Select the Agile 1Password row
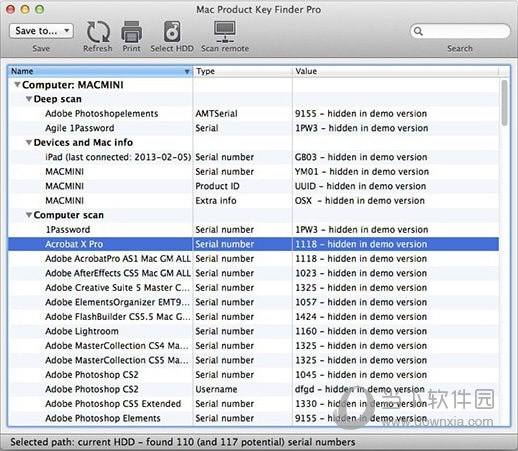This screenshot has width=518, height=451. (253, 128)
